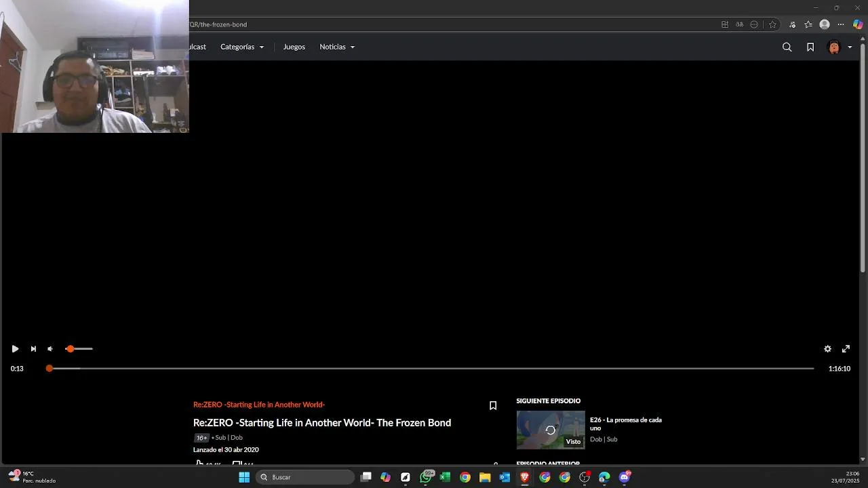Viewport: 868px width, 488px height.
Task: Open WhatsApp from the taskbar
Action: [x=425, y=477]
